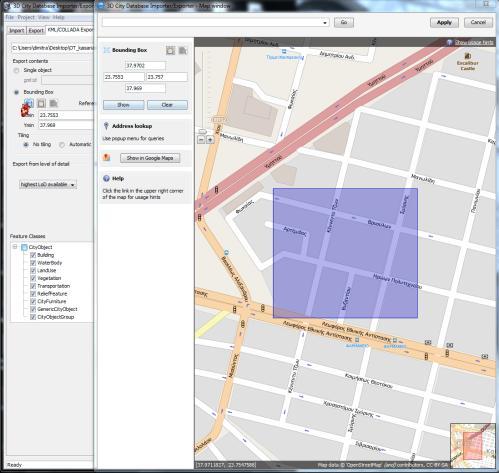Switch to the Export tab
This screenshot has width=499, height=473.
(x=36, y=31)
